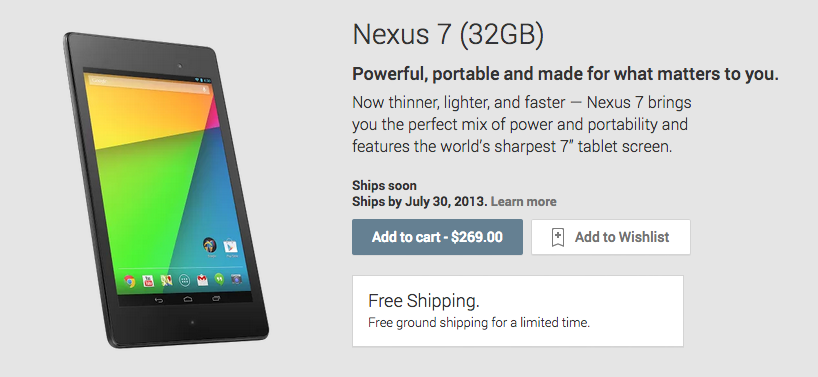Click the app drawer grid icon
Screen dimensions: 818x377
point(184,281)
